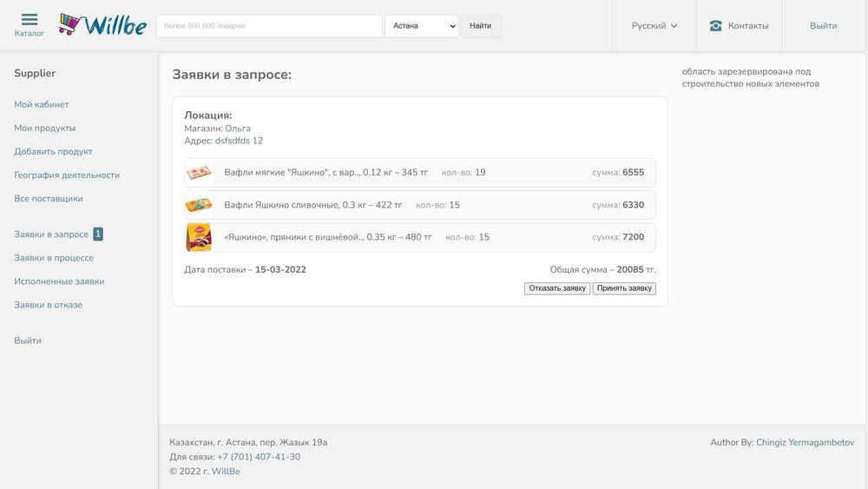The width and height of the screenshot is (868, 489).
Task: Open Мои продукты in sidebar
Action: 45,128
